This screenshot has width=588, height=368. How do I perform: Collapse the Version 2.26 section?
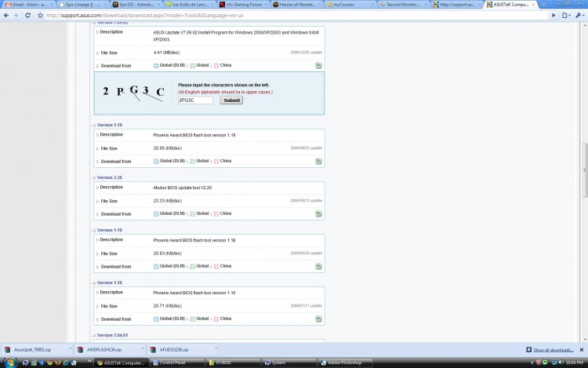point(110,177)
